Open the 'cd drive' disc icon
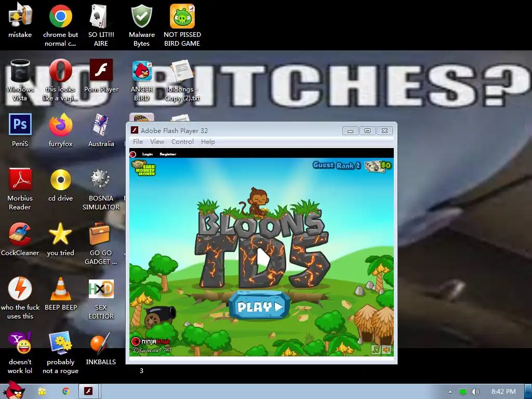 point(60,179)
